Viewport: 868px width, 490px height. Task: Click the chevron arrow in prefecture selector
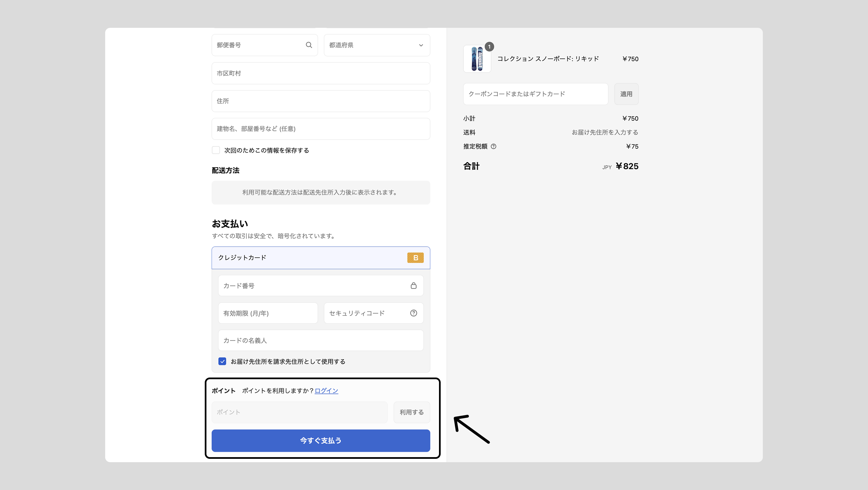click(421, 45)
